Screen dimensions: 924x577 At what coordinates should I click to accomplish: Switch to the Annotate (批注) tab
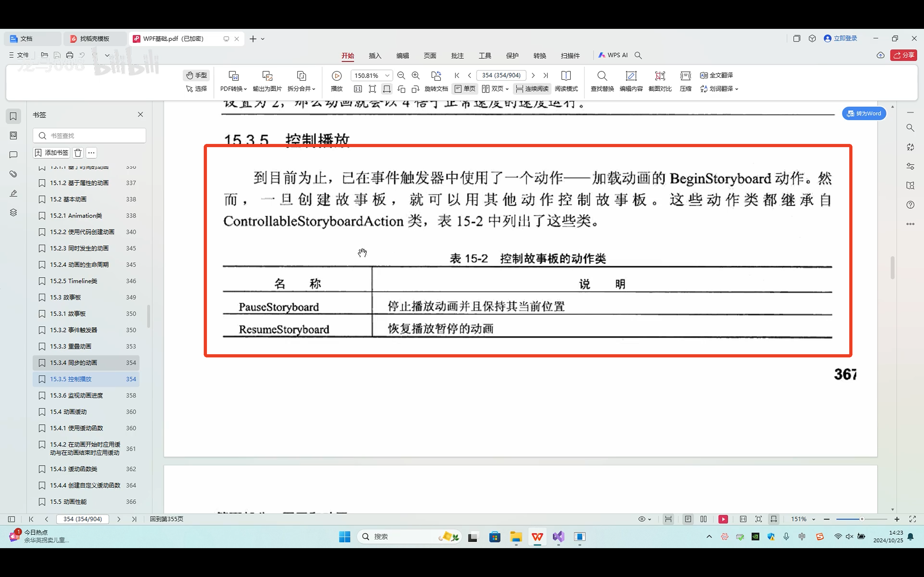coord(457,56)
